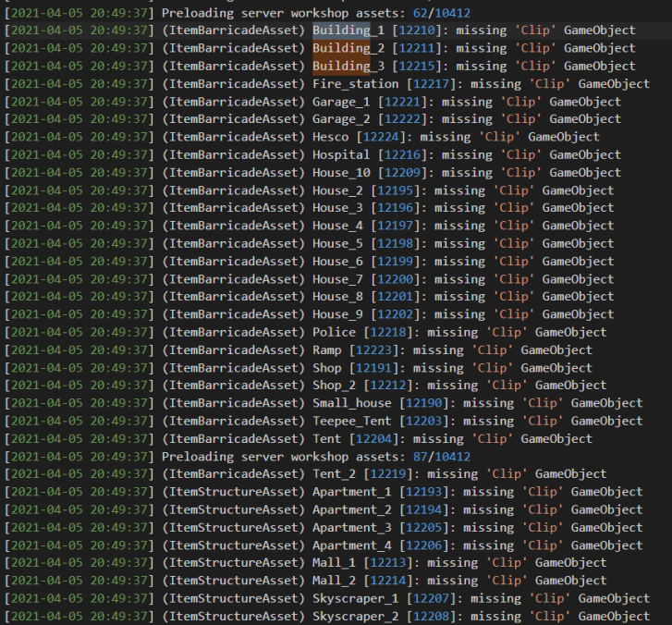Screen dimensions: 672x625
Task: Click the ID 12193 value
Action: click(x=424, y=492)
